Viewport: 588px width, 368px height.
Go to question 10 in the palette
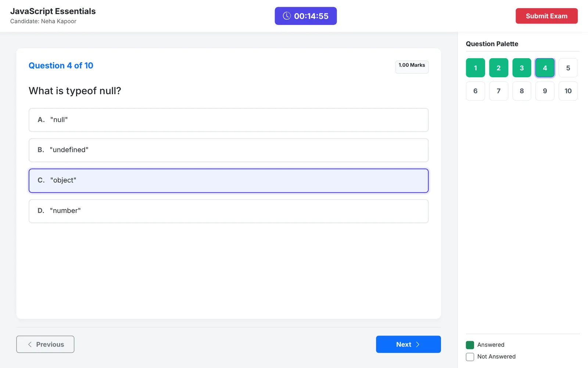coord(568,91)
